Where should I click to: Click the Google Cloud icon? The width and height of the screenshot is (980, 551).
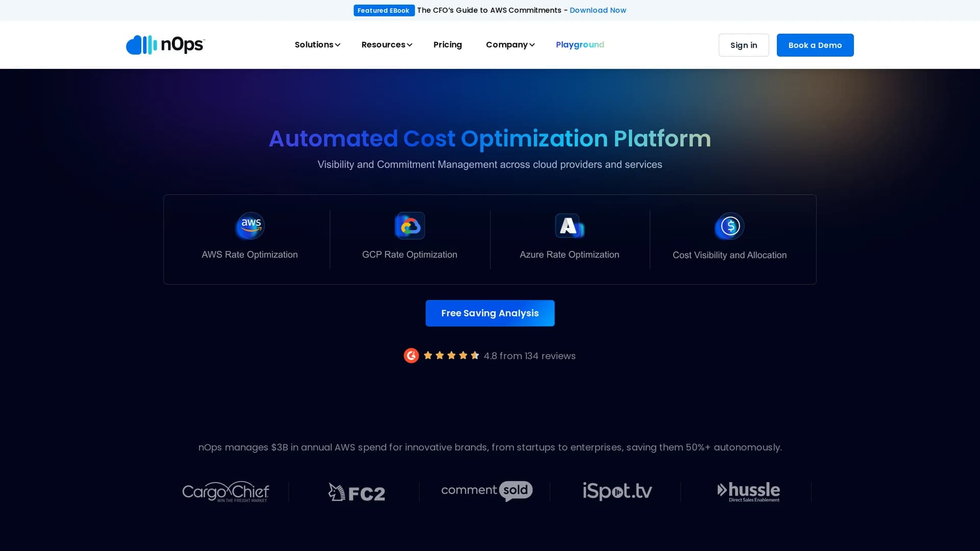point(410,226)
